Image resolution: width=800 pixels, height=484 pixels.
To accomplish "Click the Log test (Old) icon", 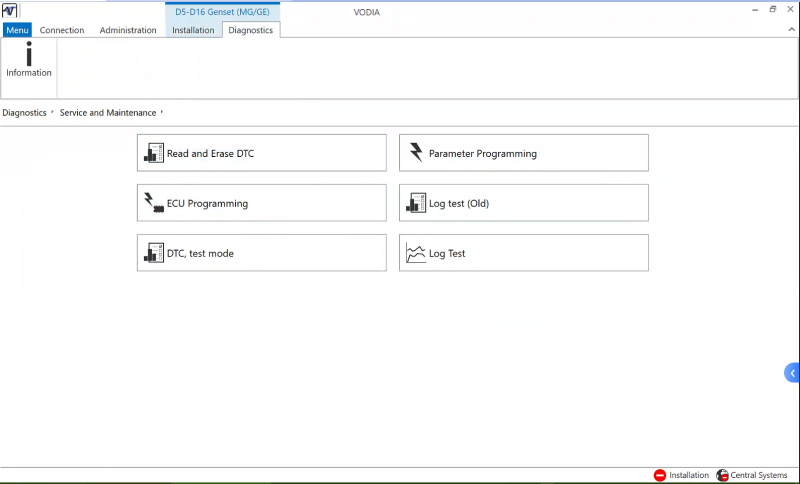I will [416, 203].
